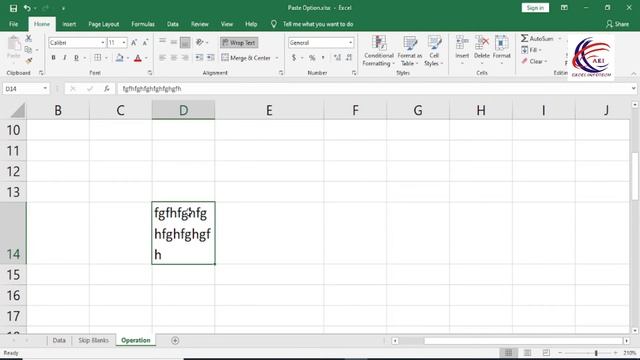640x360 pixels.
Task: Expand the General number format dropdown
Action: [x=350, y=42]
